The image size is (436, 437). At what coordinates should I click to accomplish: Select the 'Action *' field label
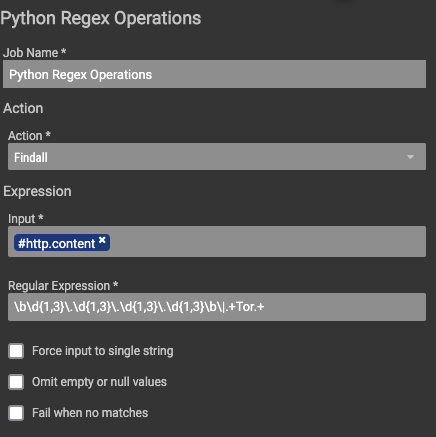29,136
